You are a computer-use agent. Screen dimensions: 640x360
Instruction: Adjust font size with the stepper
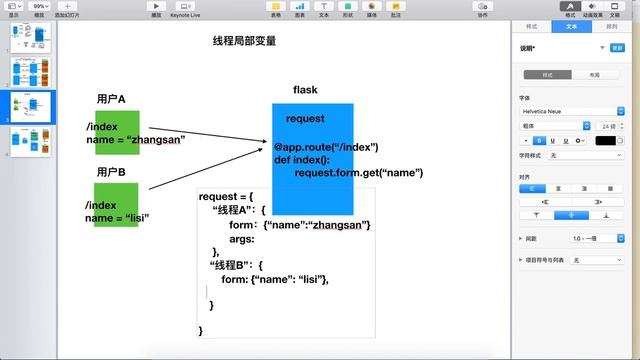coord(622,127)
